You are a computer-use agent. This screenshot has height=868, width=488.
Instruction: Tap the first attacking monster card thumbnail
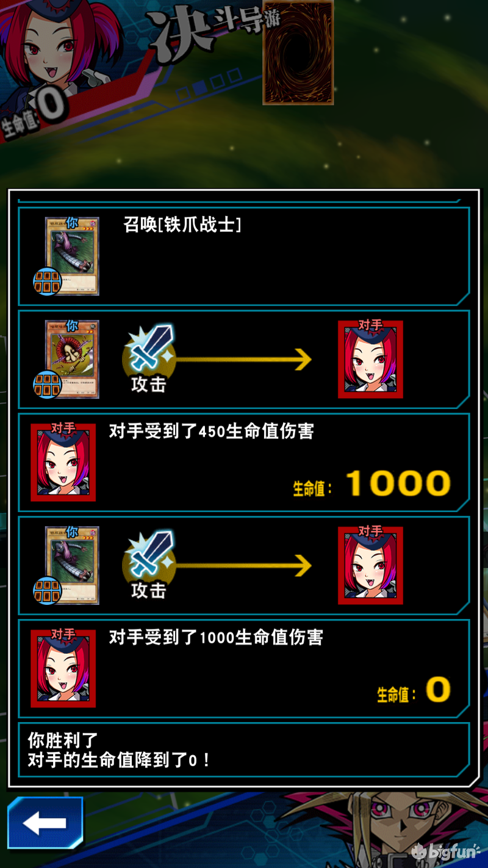point(72,359)
